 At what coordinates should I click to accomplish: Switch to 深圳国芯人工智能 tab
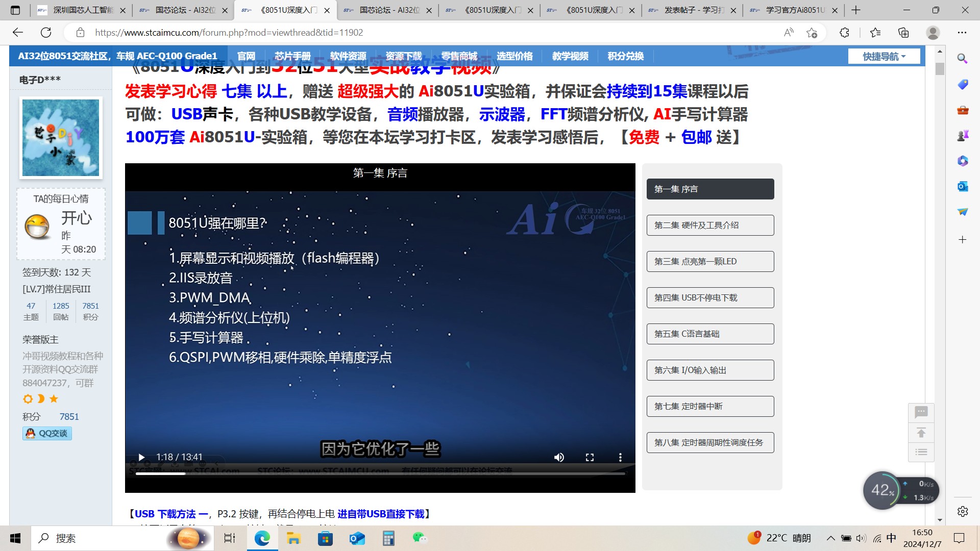(x=82, y=10)
